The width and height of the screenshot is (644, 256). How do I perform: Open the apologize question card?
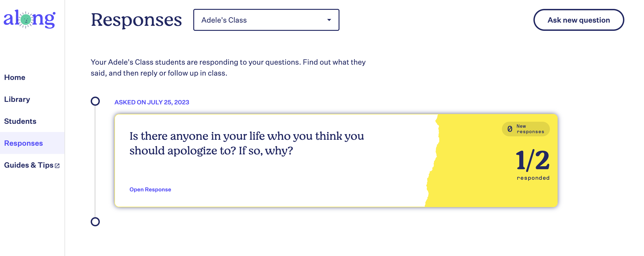click(x=336, y=160)
